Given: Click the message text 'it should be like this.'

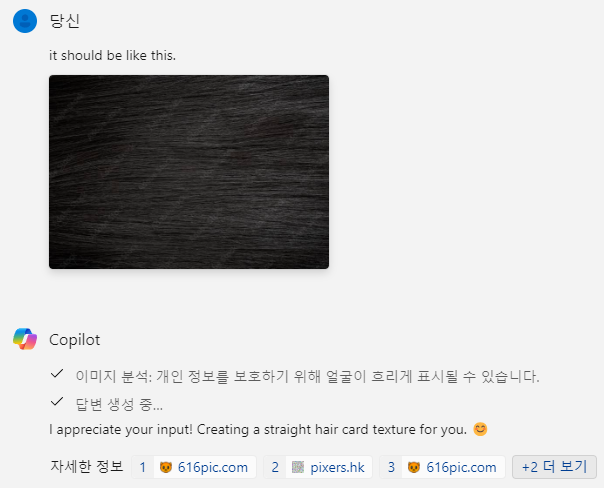Looking at the screenshot, I should [x=112, y=55].
